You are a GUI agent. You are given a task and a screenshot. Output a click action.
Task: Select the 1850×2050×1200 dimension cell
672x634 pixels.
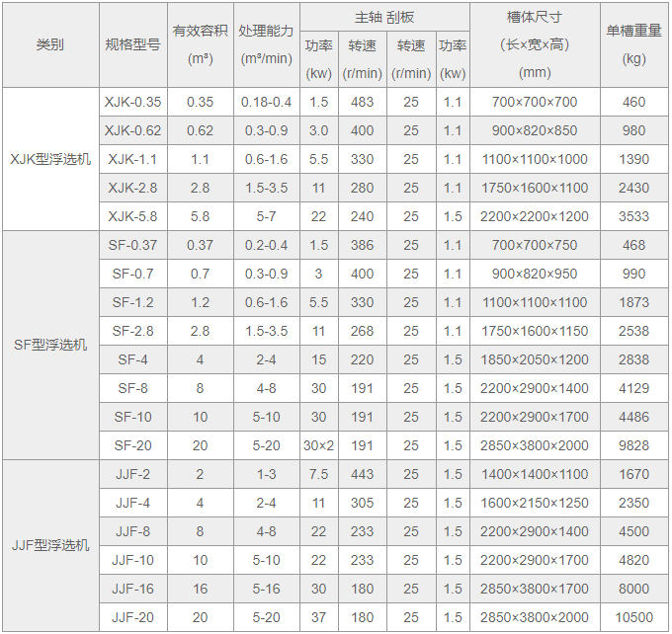(535, 359)
